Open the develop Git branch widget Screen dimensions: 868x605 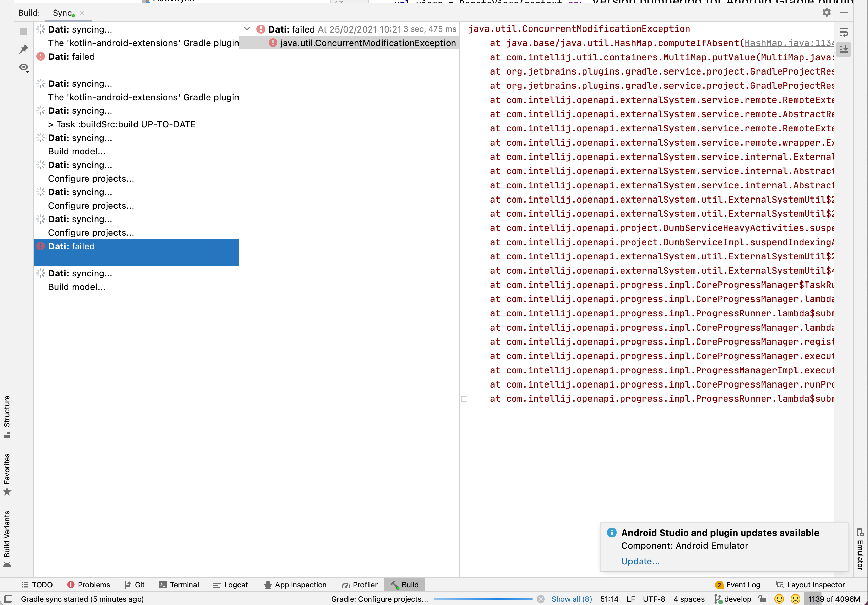click(733, 599)
